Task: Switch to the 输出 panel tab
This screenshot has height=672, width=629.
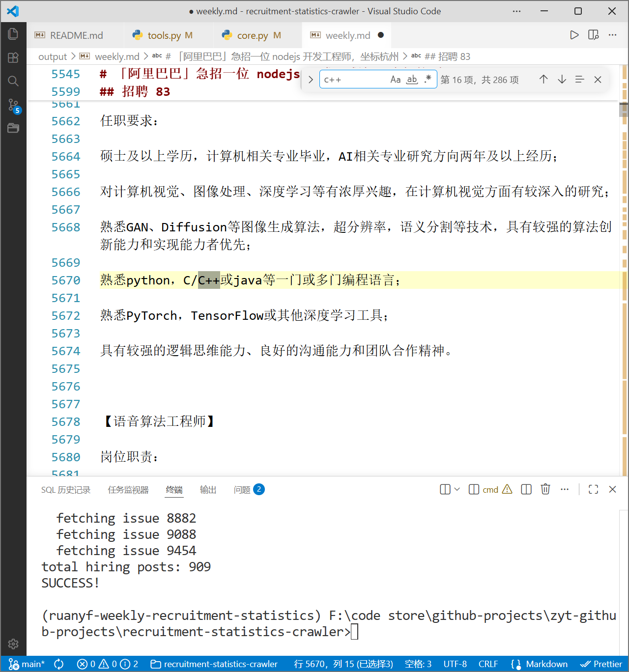Action: [208, 489]
